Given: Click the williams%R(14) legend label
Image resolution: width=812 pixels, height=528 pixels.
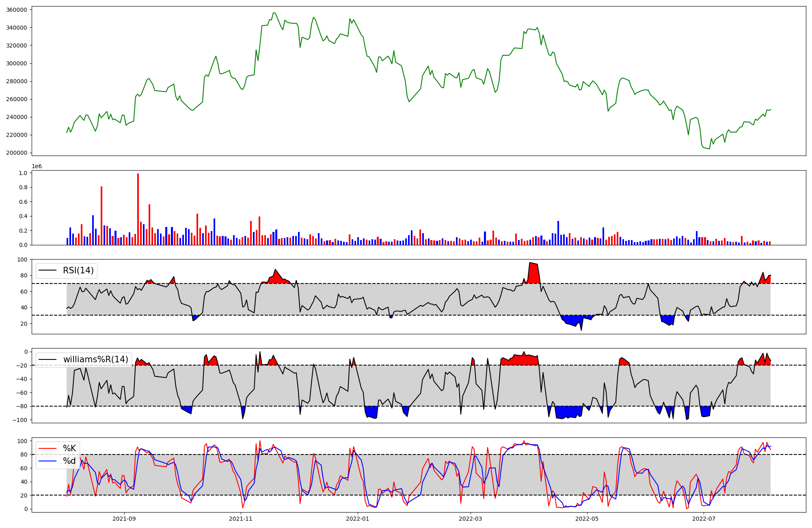Looking at the screenshot, I should 95,359.
